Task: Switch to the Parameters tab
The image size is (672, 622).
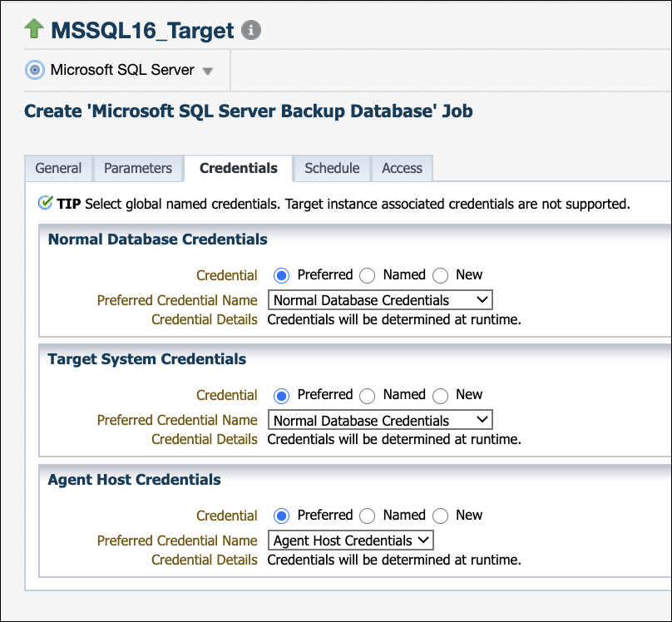Action: click(x=138, y=168)
